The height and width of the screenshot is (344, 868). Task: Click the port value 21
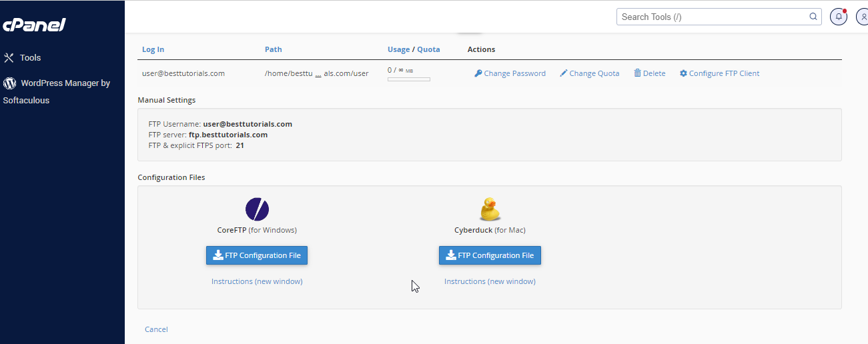point(240,145)
